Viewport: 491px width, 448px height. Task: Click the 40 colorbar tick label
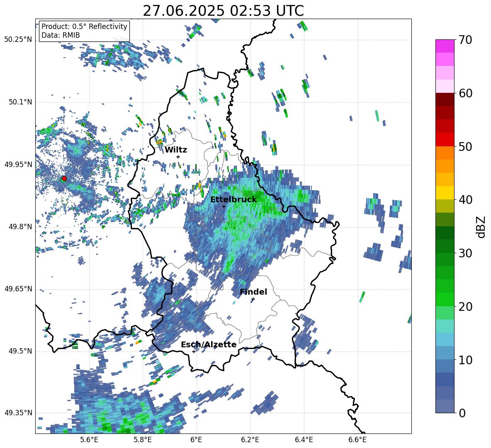click(465, 200)
